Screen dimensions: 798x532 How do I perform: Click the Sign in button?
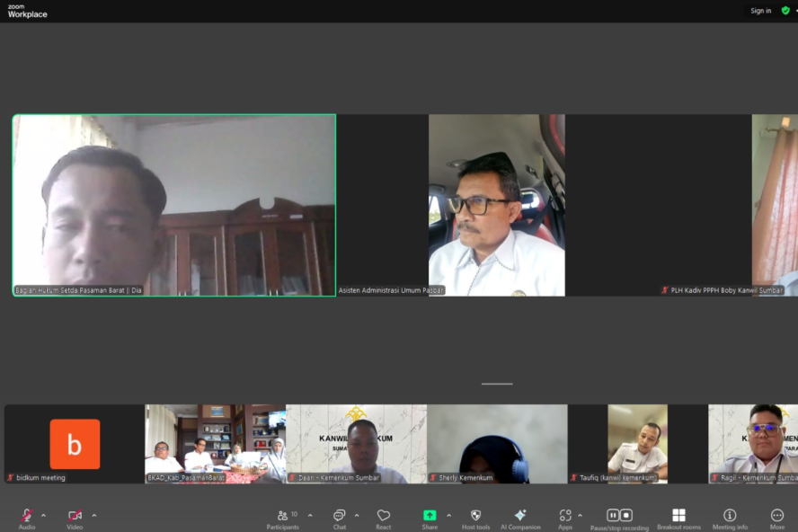coord(760,11)
